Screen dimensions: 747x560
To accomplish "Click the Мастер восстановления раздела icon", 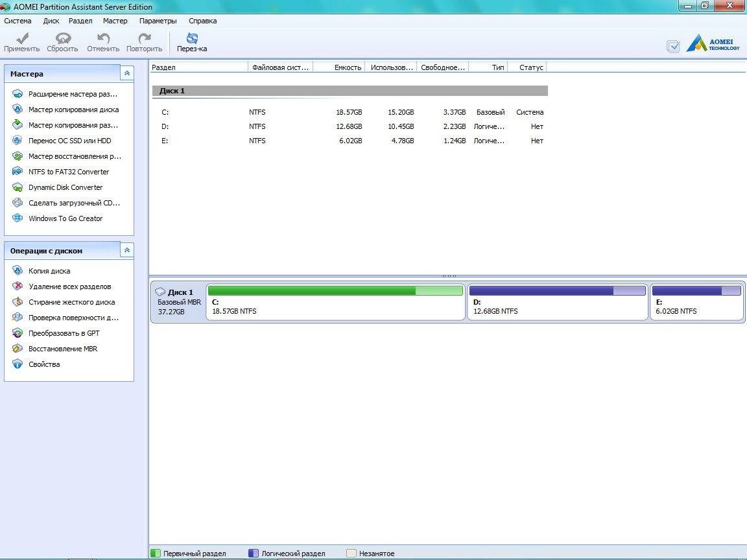I will click(18, 156).
